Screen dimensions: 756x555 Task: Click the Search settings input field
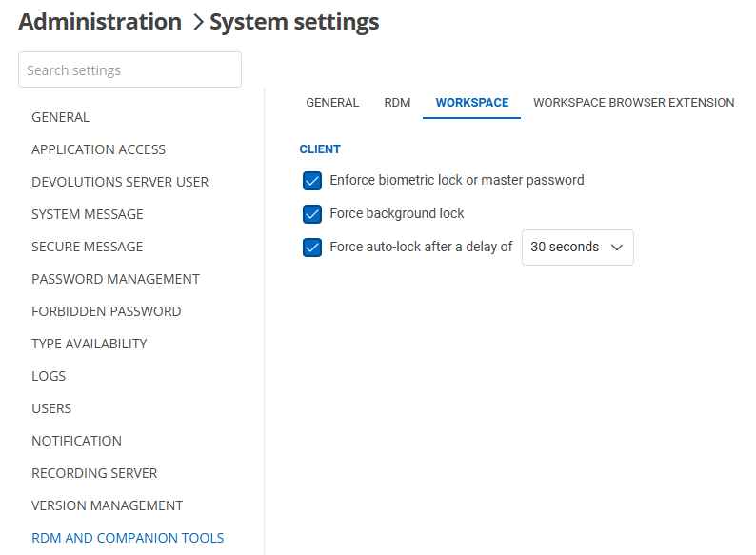(129, 70)
